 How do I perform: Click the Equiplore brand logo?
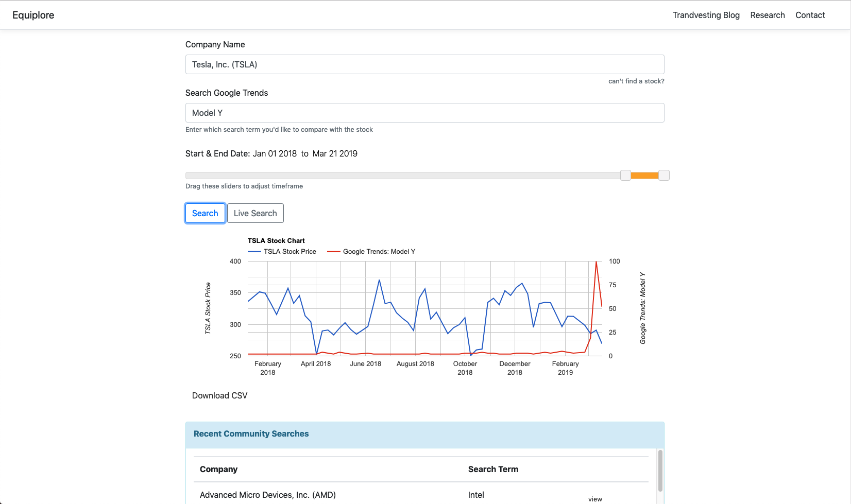pos(33,15)
